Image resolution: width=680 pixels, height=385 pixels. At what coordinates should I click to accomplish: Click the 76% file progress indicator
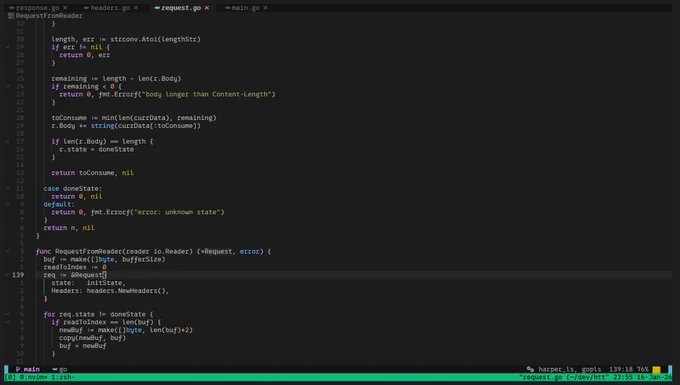642,369
